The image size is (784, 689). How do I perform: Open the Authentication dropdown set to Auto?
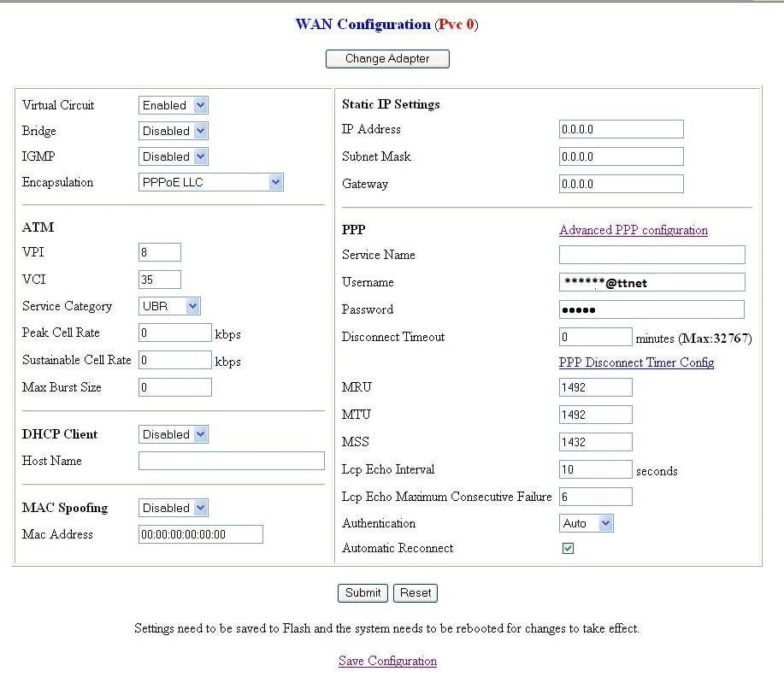[x=586, y=523]
